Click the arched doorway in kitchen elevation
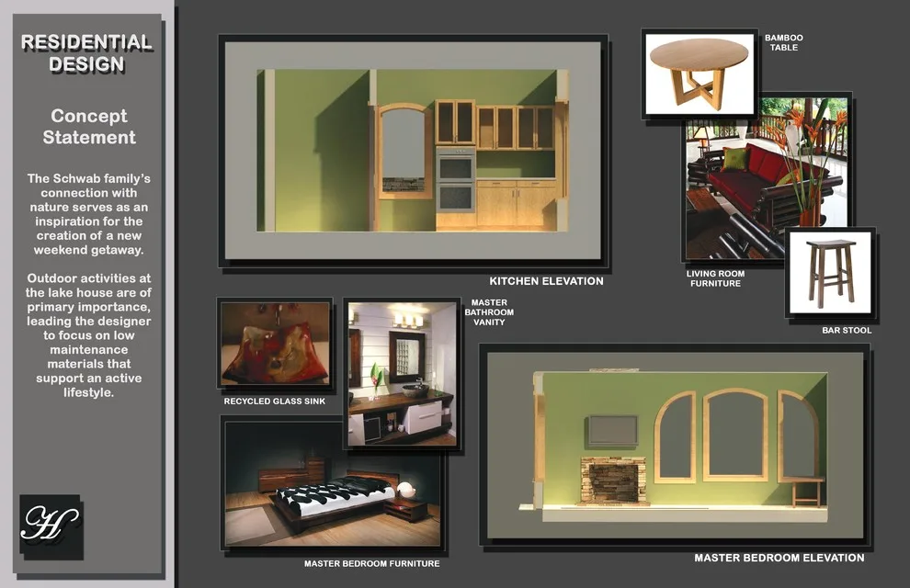The width and height of the screenshot is (910, 588). [x=404, y=152]
